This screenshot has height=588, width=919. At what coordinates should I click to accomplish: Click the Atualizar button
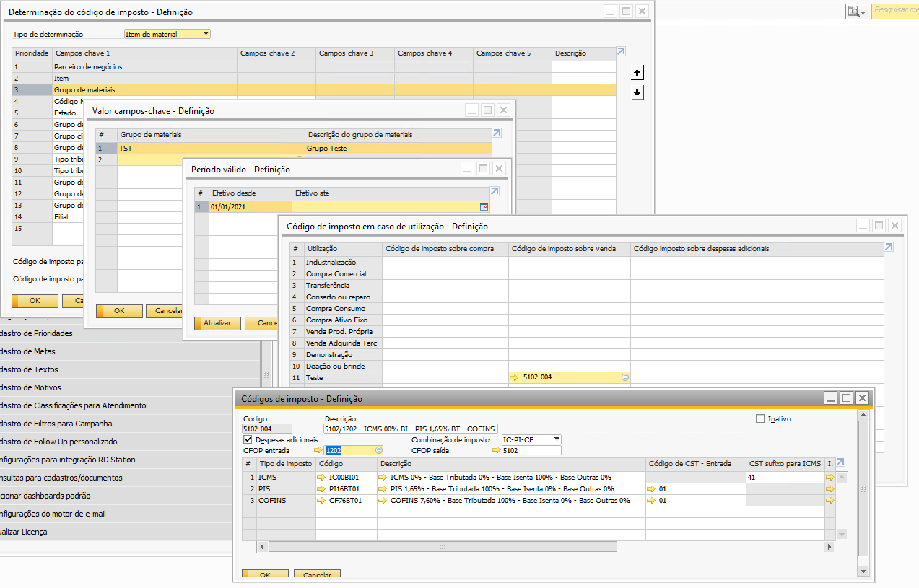pos(217,323)
